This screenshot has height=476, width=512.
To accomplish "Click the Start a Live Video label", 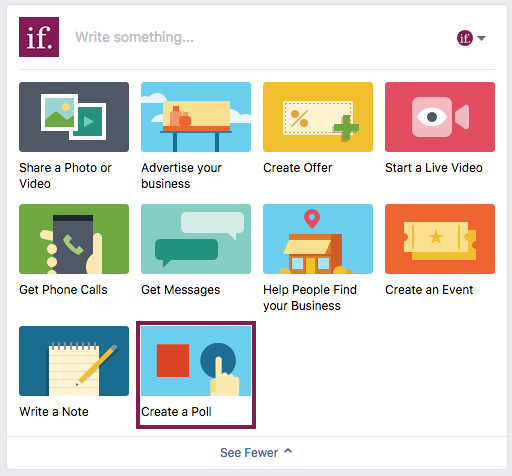I will 434,168.
